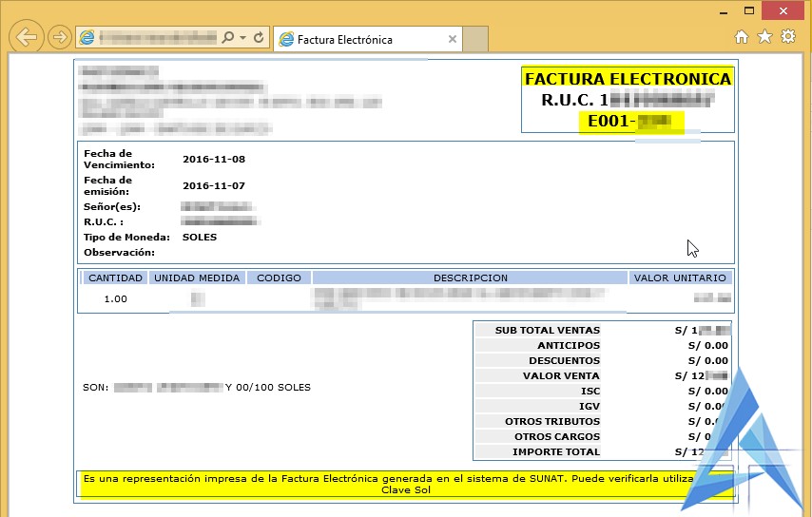Open Favorites with the star icon
The height and width of the screenshot is (517, 812).
click(764, 37)
